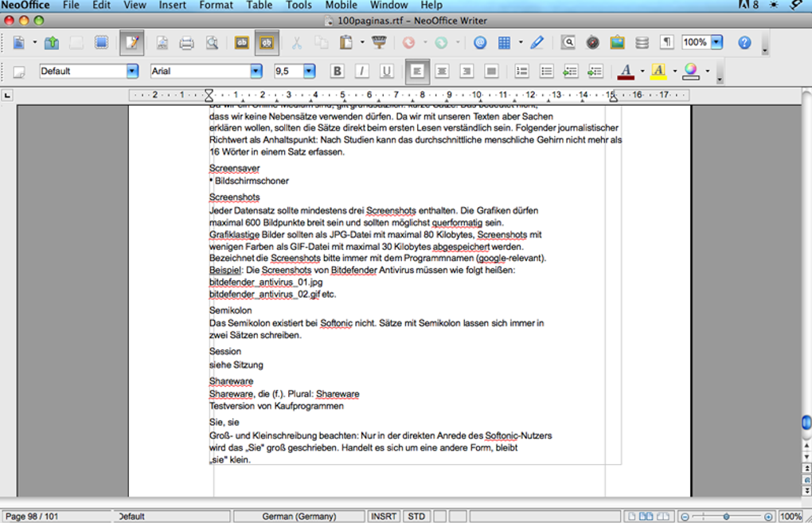Click German (Germany) language in status bar
Viewport: 812px width, 523px height.
click(x=299, y=517)
